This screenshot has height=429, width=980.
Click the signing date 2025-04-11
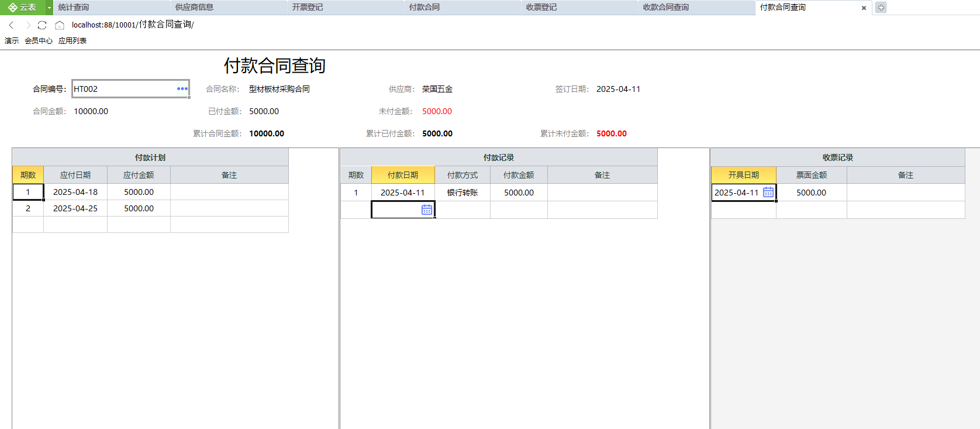[x=618, y=89]
